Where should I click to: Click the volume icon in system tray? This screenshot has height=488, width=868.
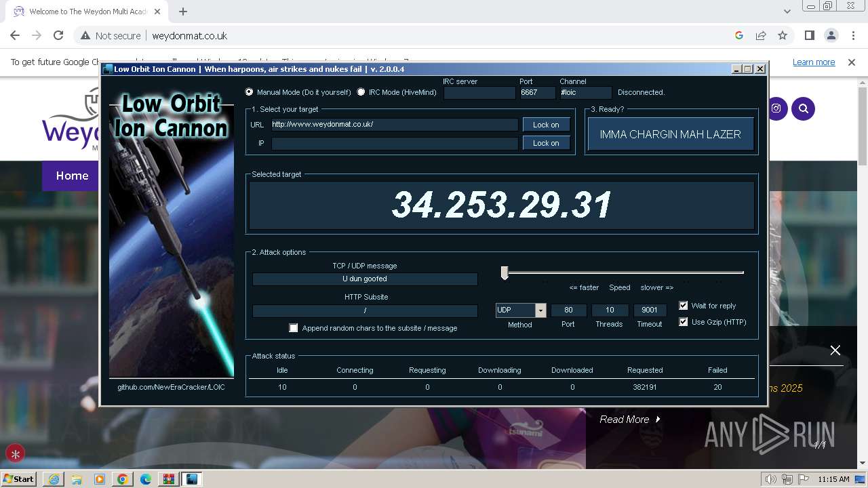[771, 479]
